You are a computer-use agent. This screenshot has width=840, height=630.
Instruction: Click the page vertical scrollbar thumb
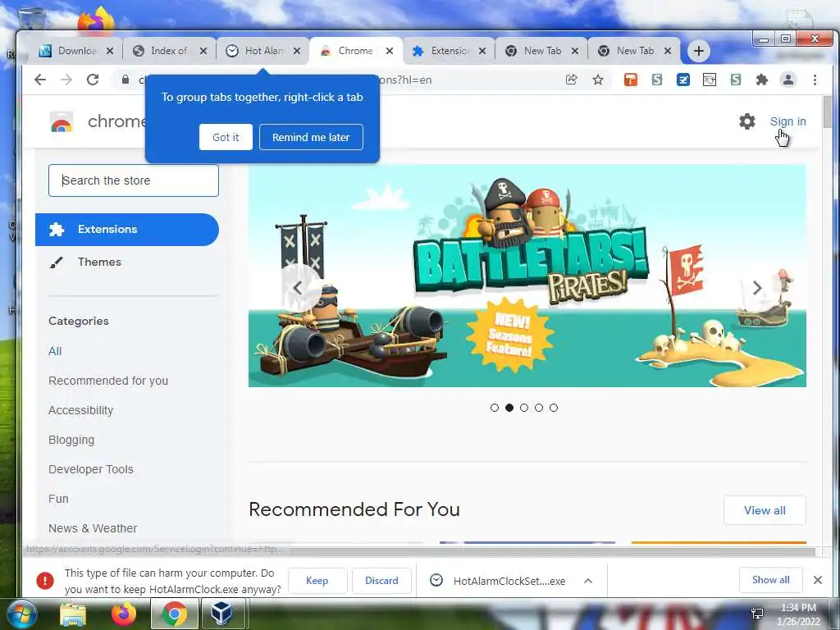tap(828, 112)
